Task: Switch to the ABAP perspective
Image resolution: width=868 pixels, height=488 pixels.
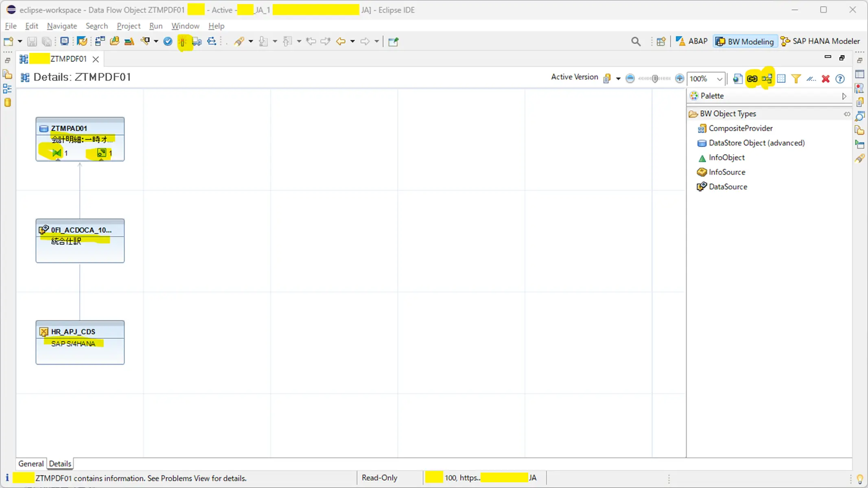Action: pos(692,41)
